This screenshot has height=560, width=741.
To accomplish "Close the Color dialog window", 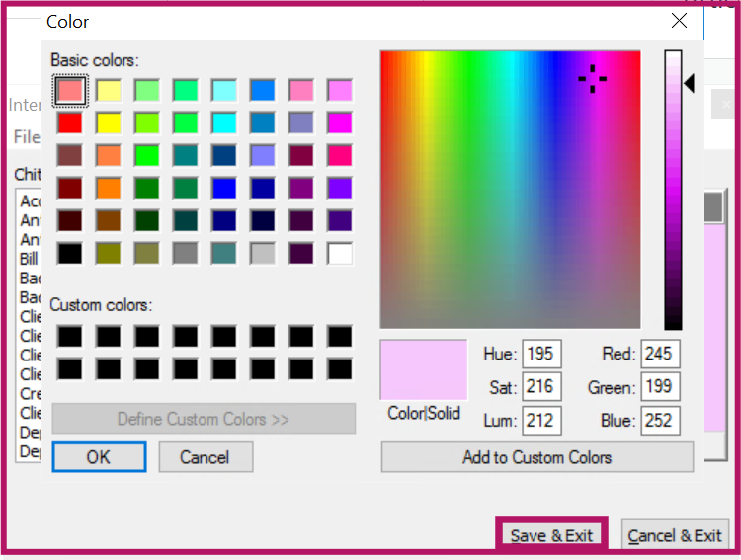I will click(679, 21).
